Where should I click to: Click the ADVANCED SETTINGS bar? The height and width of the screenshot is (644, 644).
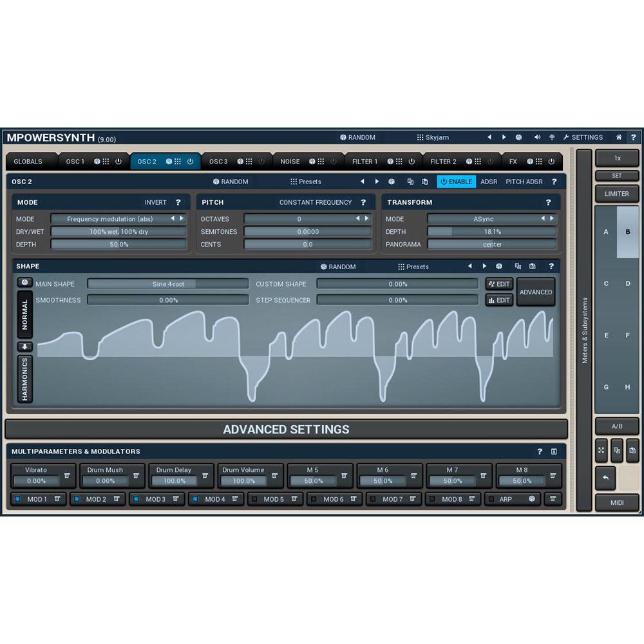point(286,430)
